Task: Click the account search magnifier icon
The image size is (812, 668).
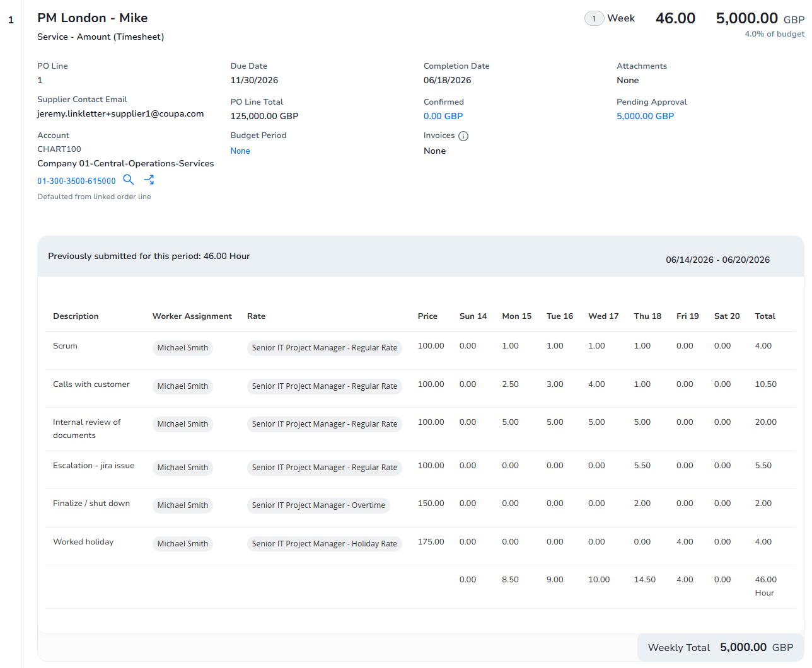Action: point(129,180)
